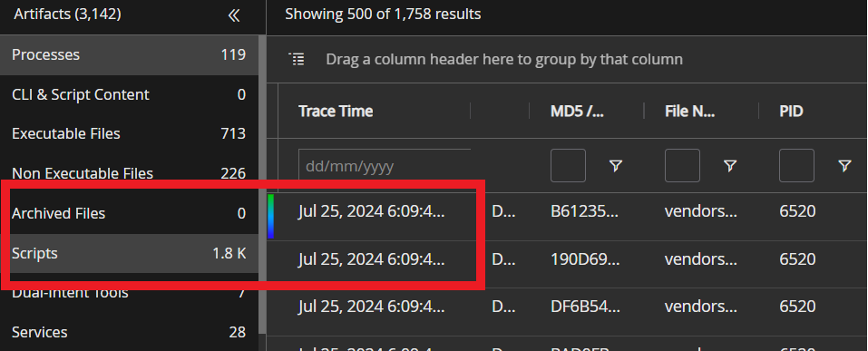
Task: Click the gradient severity indicator on first row
Action: (x=270, y=217)
